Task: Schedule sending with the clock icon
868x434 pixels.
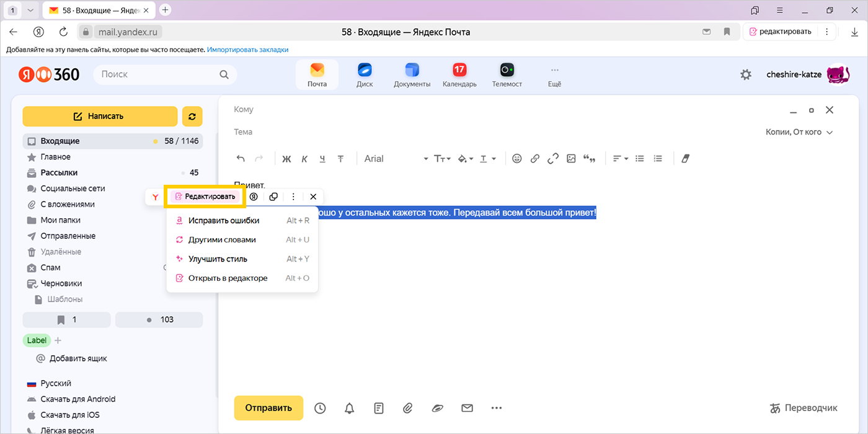Action: click(320, 408)
